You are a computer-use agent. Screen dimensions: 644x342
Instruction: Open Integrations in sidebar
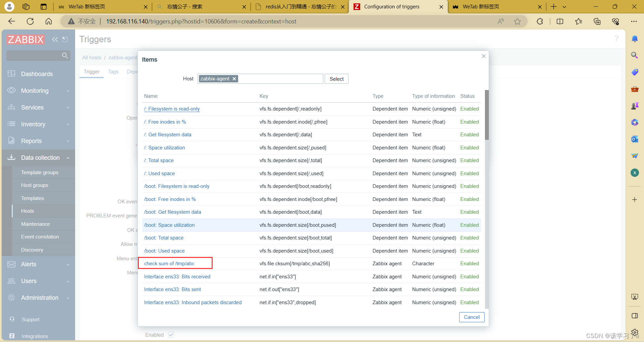pyautogui.click(x=35, y=336)
